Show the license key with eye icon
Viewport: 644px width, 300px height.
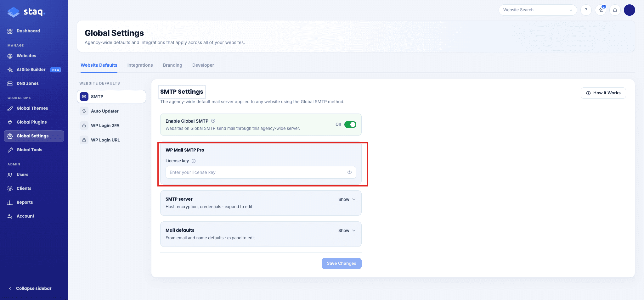pyautogui.click(x=349, y=172)
